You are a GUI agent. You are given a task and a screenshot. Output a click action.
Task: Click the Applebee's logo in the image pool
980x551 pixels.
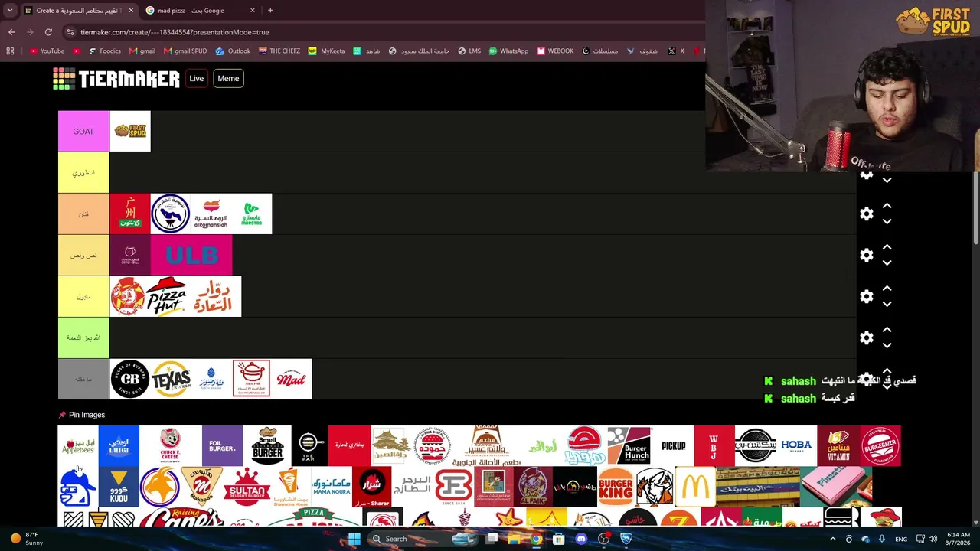click(78, 445)
